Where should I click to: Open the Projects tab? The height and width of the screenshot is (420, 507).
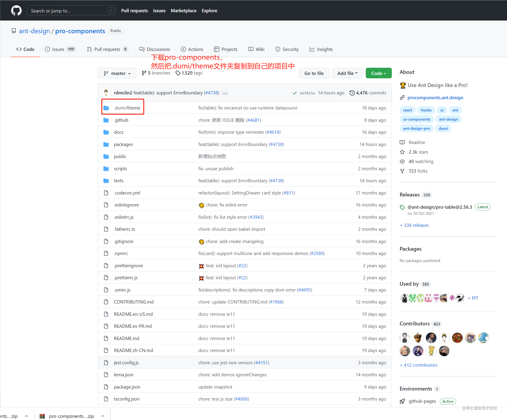click(x=226, y=49)
